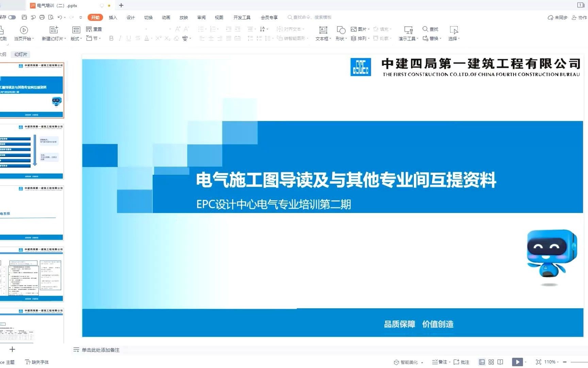Click the 未同步 sync status button
The width and height of the screenshot is (588, 368).
[557, 17]
